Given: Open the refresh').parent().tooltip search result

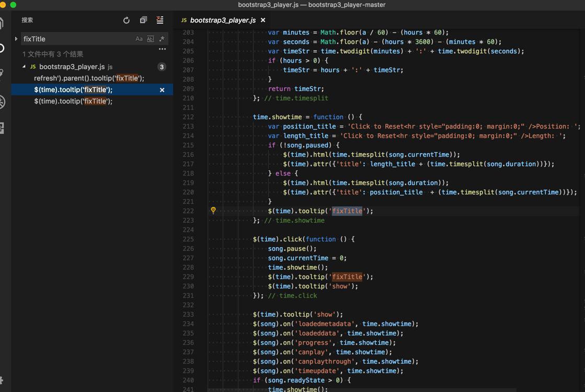Looking at the screenshot, I should pos(89,78).
